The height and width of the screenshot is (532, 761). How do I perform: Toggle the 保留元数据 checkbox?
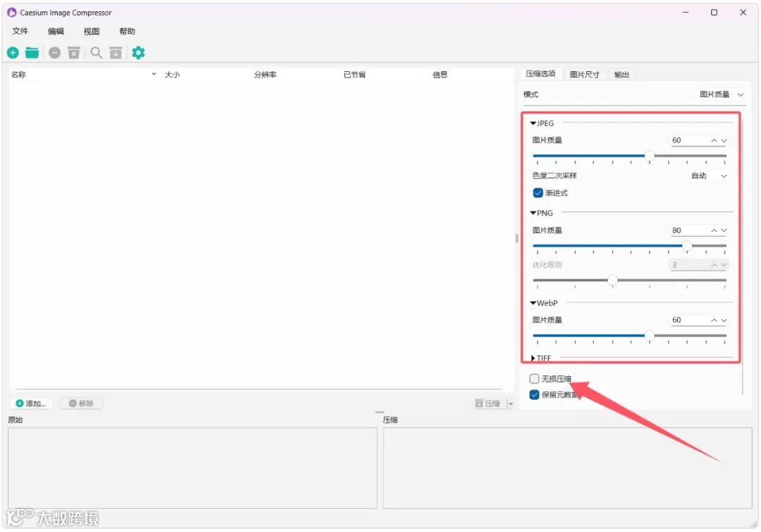pos(534,395)
